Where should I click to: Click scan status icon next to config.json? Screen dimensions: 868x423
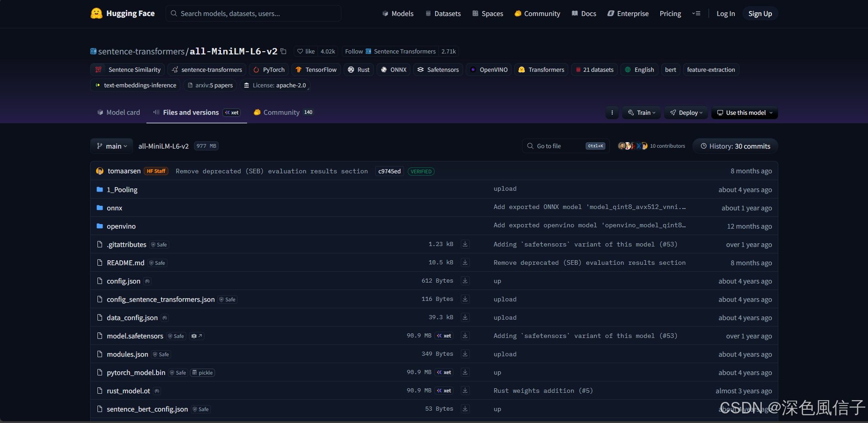pyautogui.click(x=147, y=281)
